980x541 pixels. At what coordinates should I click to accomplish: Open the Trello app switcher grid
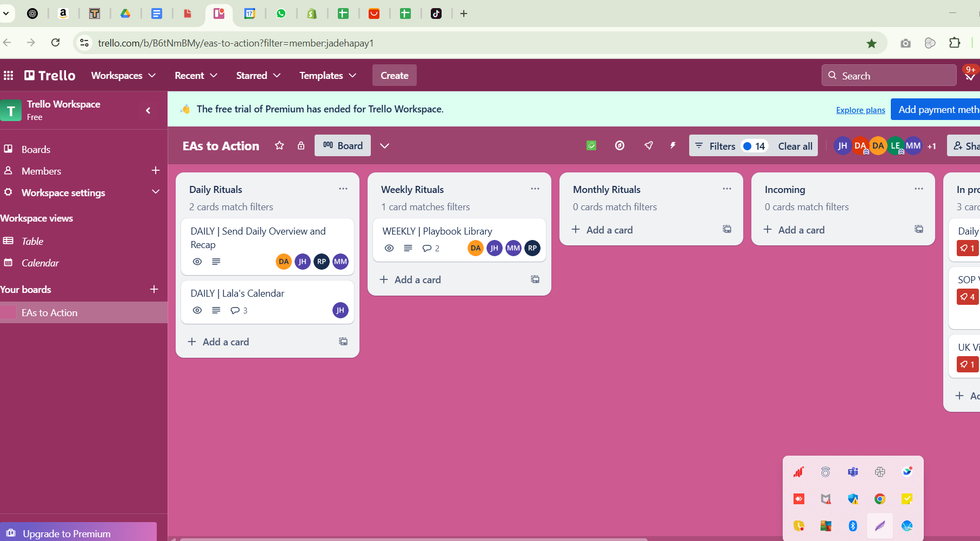[x=9, y=75]
